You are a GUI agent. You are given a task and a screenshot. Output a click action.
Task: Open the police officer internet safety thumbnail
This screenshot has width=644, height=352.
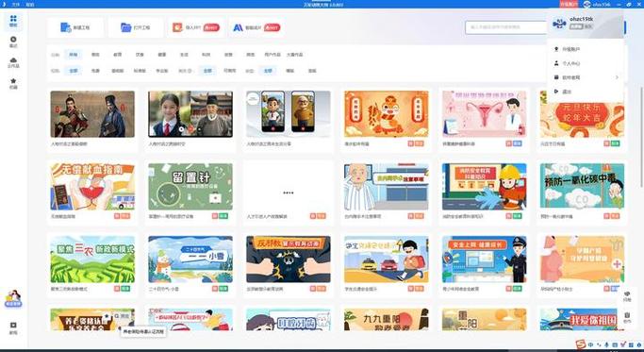click(x=485, y=260)
